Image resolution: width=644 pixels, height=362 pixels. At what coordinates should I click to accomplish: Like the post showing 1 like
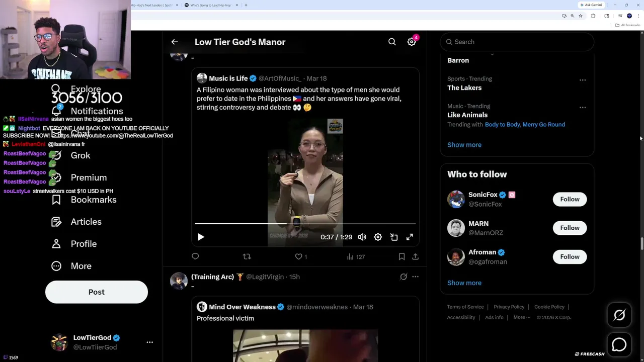(301, 256)
